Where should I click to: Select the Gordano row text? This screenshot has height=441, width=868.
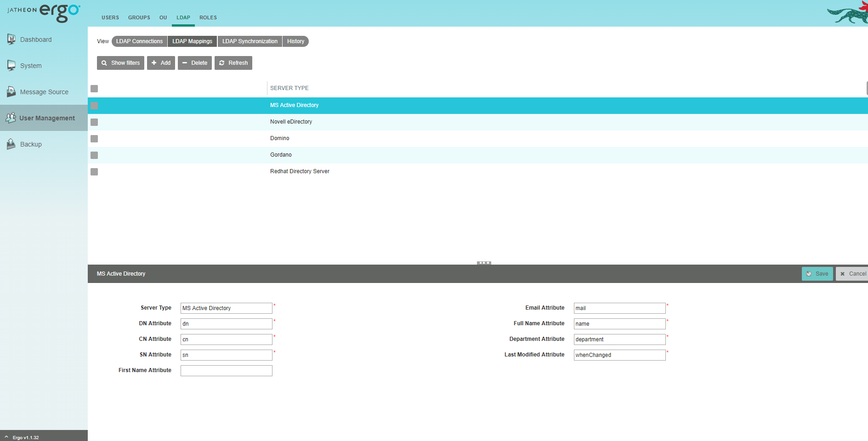coord(281,155)
